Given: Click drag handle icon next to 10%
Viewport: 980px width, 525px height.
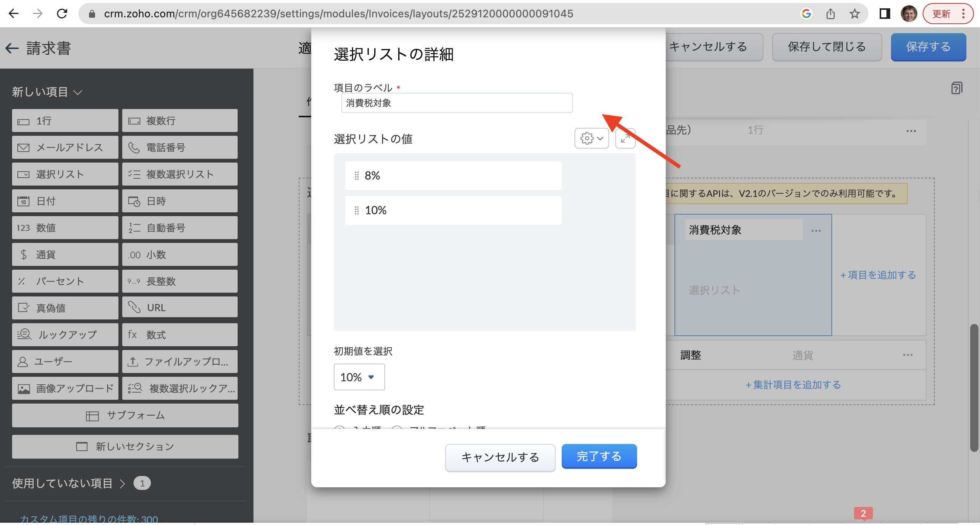Looking at the screenshot, I should tap(356, 210).
